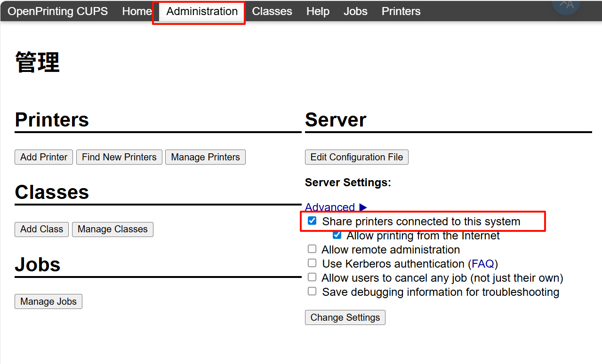Click the OpenPrinting CUPS title link

(x=58, y=11)
